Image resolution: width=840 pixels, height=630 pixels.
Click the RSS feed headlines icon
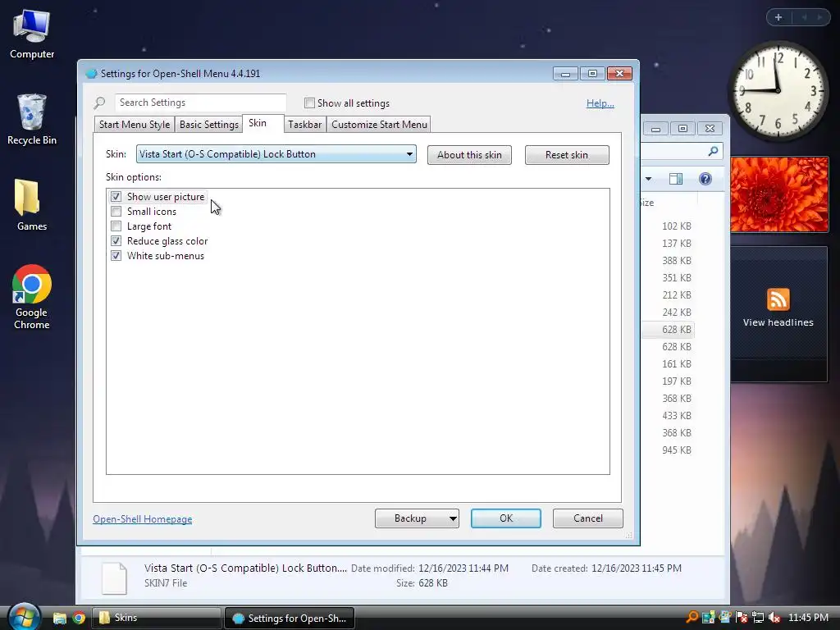coord(778,299)
